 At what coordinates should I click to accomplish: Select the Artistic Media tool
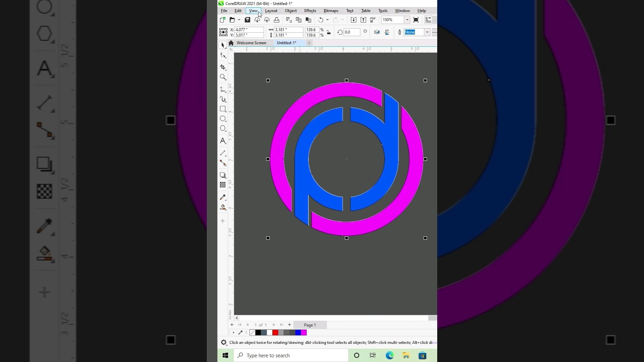tap(223, 99)
